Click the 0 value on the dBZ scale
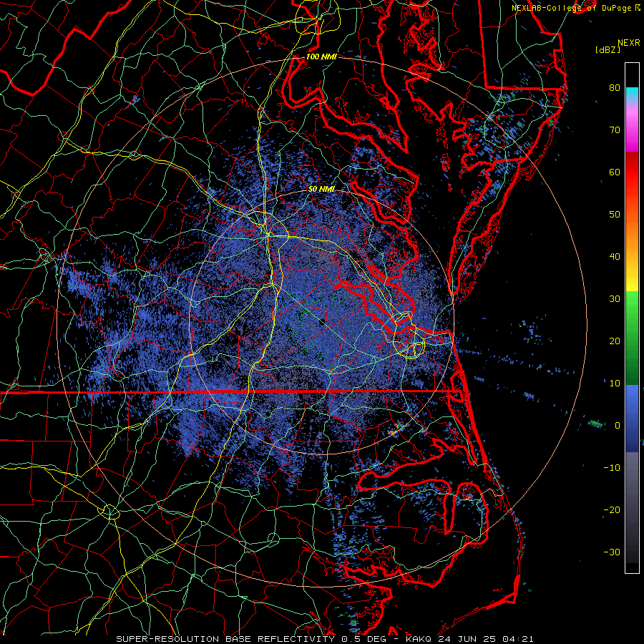This screenshot has height=644, width=644. click(x=618, y=426)
